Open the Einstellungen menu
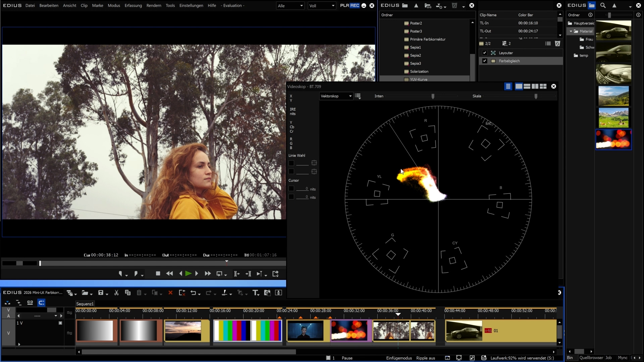 pyautogui.click(x=191, y=6)
